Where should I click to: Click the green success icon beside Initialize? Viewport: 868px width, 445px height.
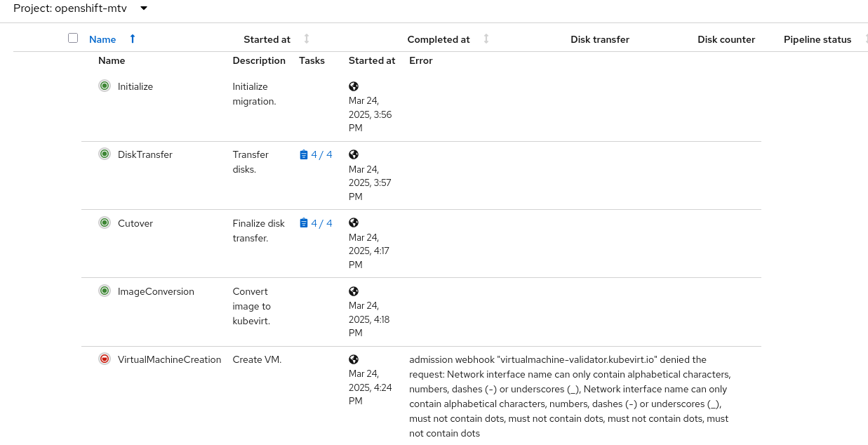[x=105, y=86]
